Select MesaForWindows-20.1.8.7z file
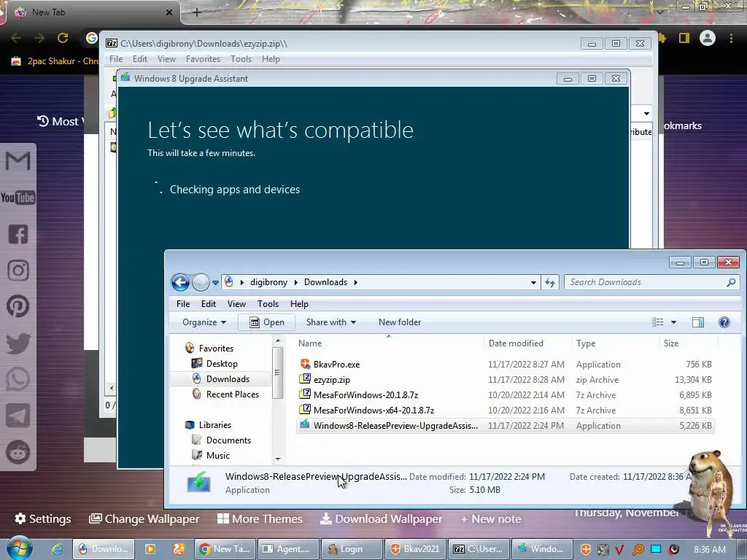This screenshot has height=560, width=747. click(365, 394)
